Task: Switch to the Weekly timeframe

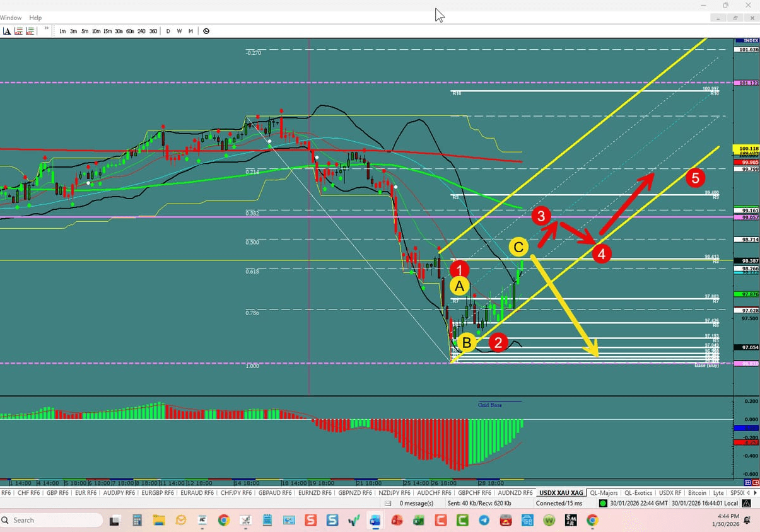Action: point(179,30)
